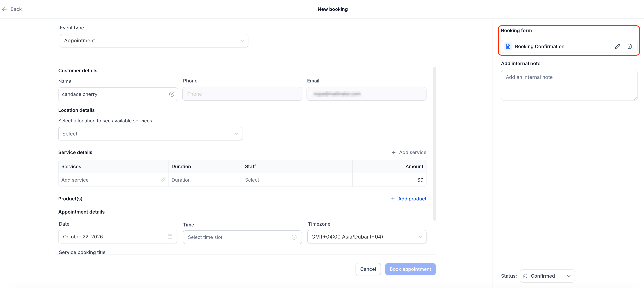Click the Add service link

[409, 152]
